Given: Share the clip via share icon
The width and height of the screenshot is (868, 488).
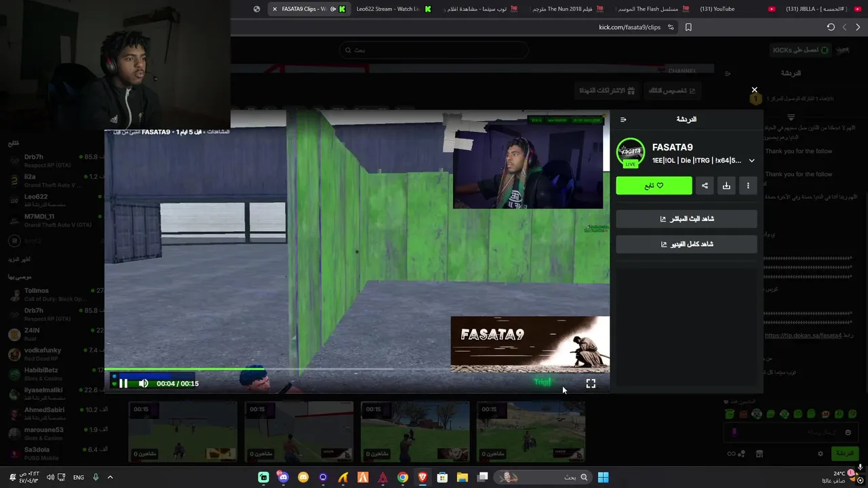Looking at the screenshot, I should coord(705,186).
